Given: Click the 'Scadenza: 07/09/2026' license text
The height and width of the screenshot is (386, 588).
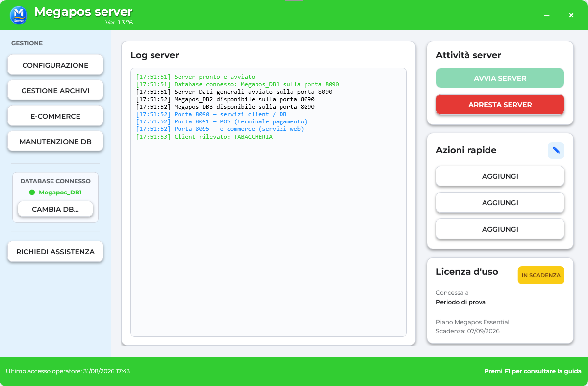Looking at the screenshot, I should [x=468, y=331].
